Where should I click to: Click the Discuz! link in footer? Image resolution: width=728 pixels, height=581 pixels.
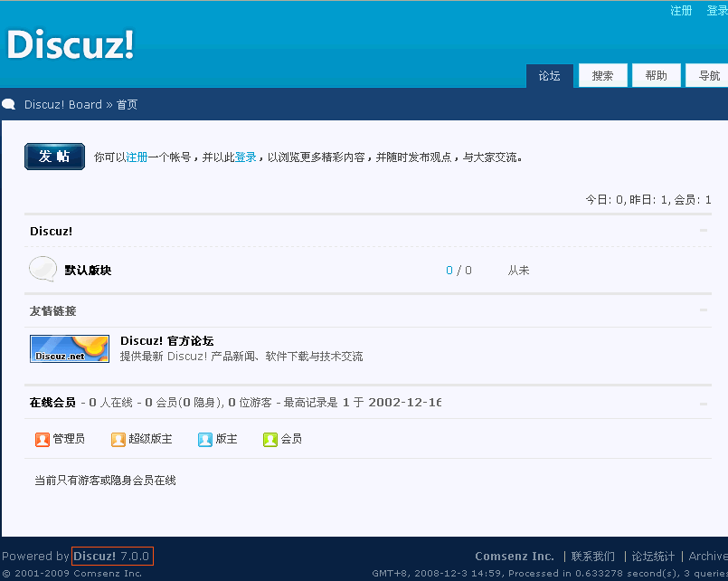pyautogui.click(x=95, y=556)
